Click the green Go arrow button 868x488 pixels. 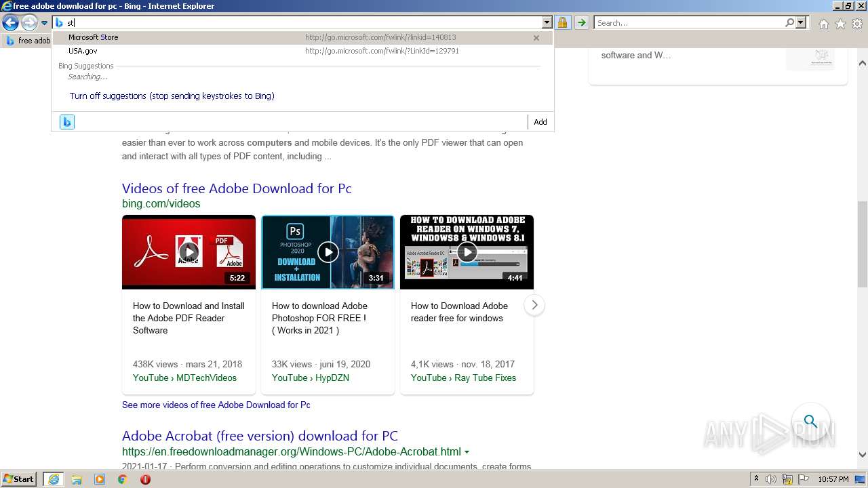coord(581,23)
